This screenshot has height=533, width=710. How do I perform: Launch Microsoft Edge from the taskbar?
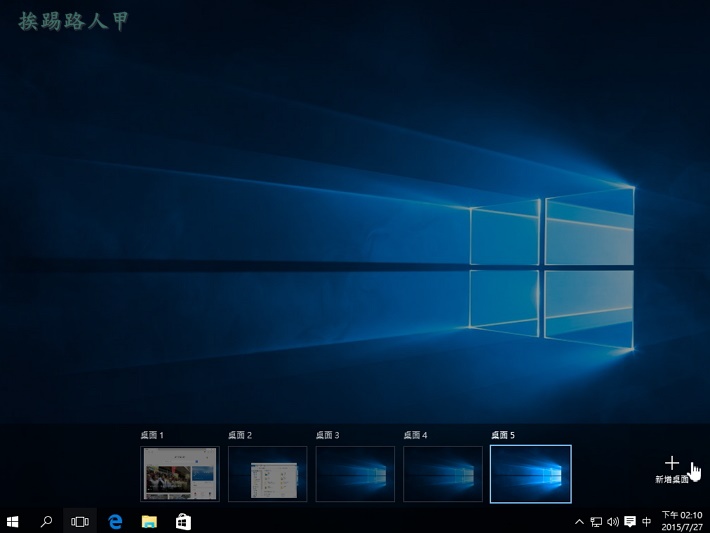click(115, 522)
